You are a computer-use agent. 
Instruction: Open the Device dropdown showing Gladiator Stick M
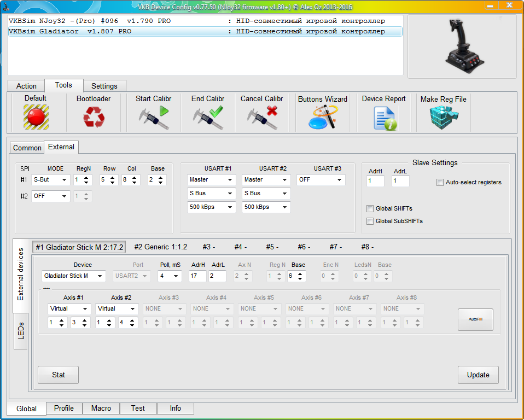coord(73,276)
